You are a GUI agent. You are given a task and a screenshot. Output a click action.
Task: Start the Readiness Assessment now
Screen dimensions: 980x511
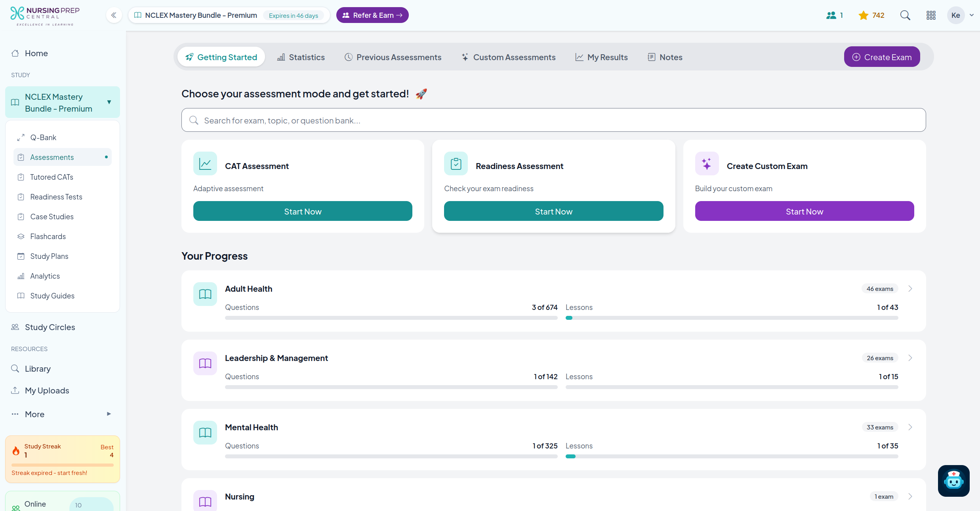click(553, 211)
